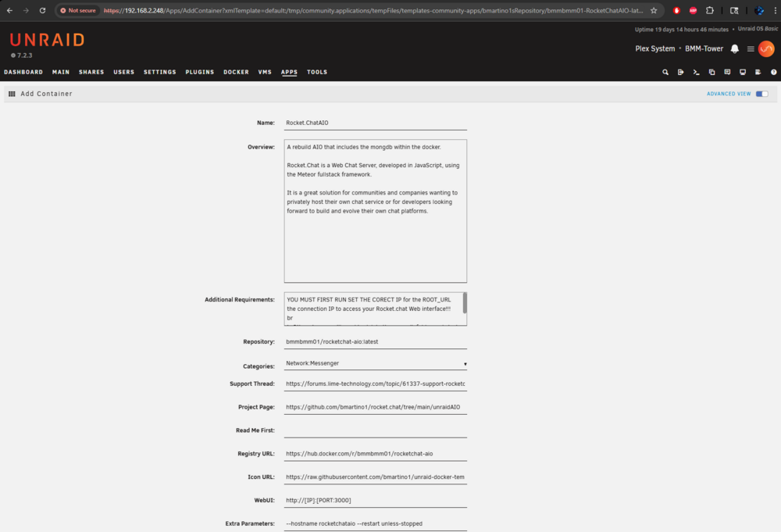Screen dimensions: 781x532
Task: Open the notifications bell icon
Action: [x=735, y=48]
